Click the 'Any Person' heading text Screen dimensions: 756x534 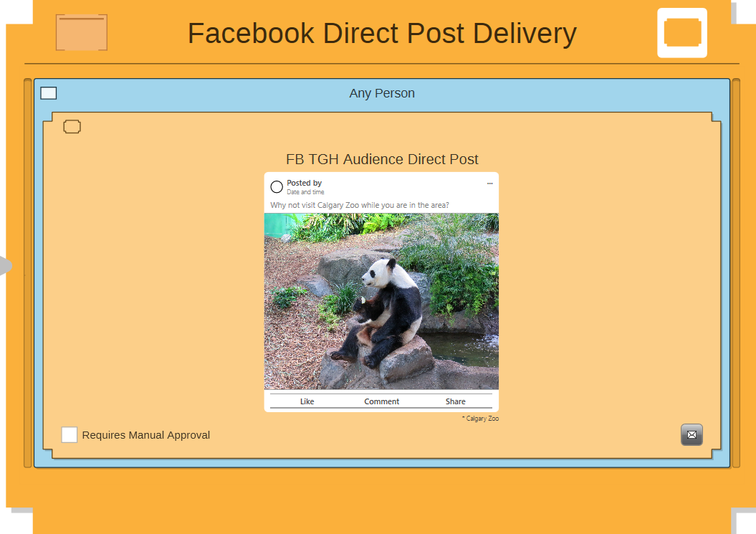[x=382, y=93]
